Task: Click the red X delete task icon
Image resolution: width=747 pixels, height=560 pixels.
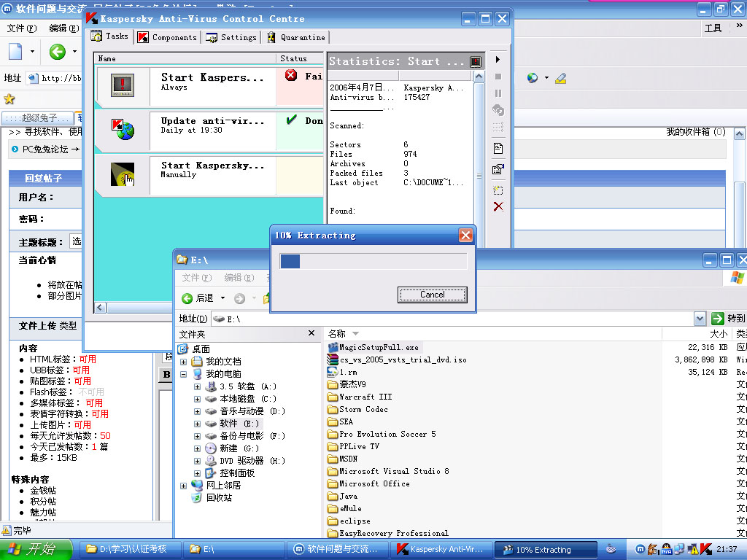Action: pyautogui.click(x=498, y=206)
